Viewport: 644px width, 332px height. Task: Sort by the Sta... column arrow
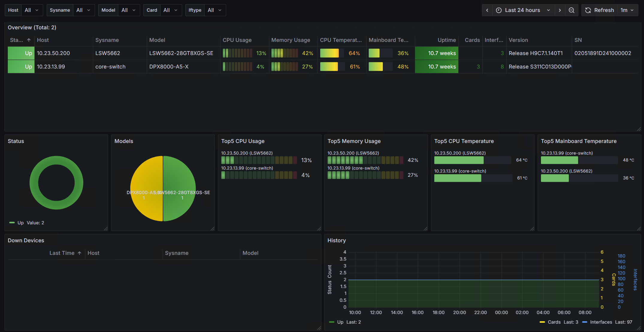click(29, 40)
